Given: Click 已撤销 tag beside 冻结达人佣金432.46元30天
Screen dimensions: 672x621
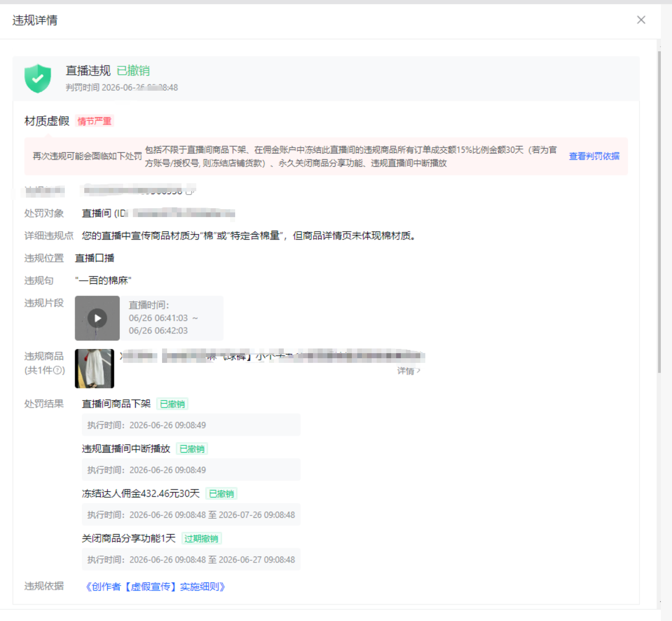Looking at the screenshot, I should point(221,494).
